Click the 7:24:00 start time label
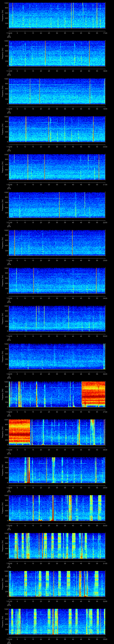The height and width of the screenshot is (644, 114). [9, 336]
